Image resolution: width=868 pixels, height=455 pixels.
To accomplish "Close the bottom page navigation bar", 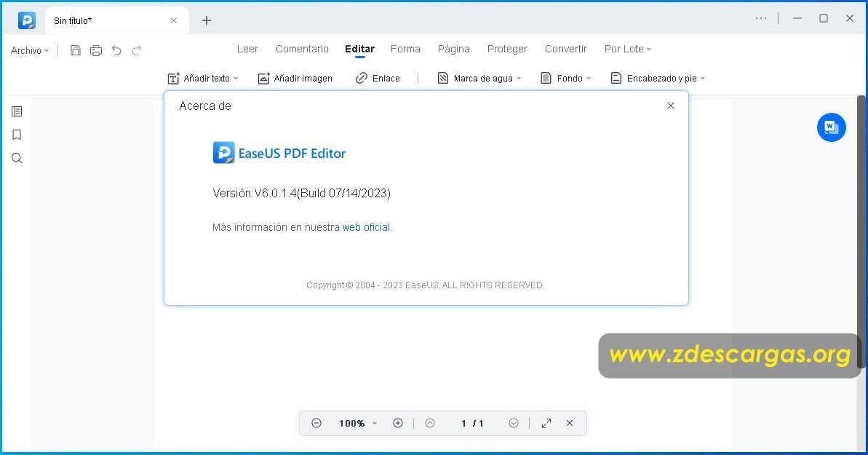I will 570,423.
